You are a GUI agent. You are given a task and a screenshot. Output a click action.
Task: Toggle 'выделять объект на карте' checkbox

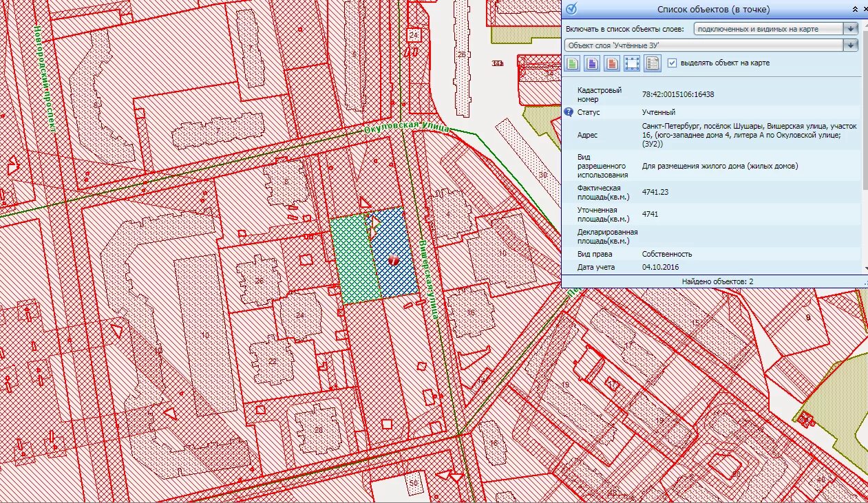tap(673, 63)
